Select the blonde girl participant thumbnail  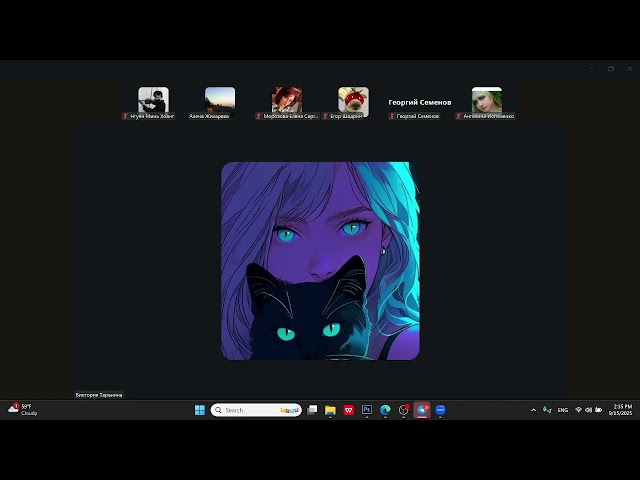tap(487, 100)
